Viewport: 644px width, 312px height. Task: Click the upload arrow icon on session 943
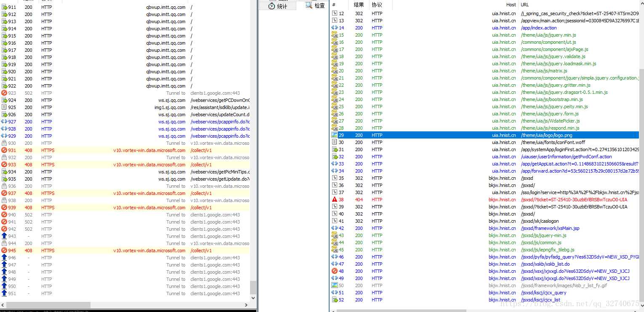pyautogui.click(x=4, y=236)
